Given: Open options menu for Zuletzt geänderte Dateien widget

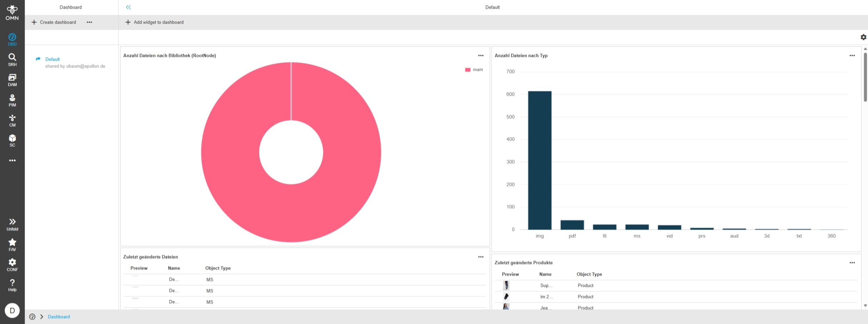Looking at the screenshot, I should point(480,257).
